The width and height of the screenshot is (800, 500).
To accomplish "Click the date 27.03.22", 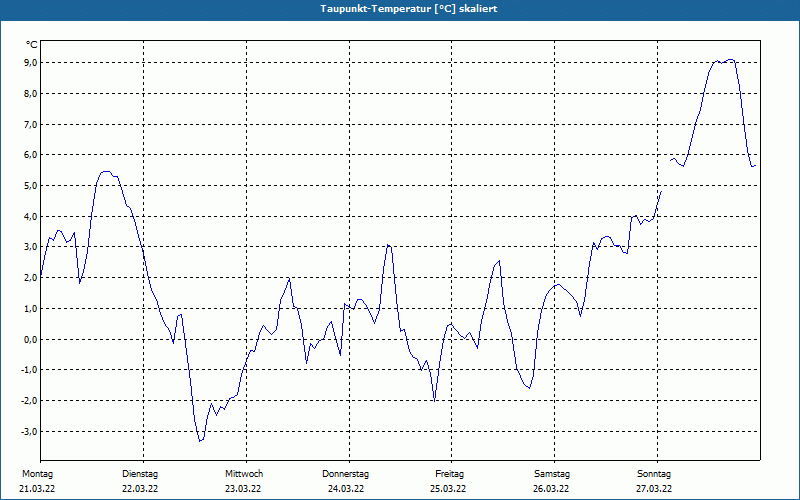I will pyautogui.click(x=654, y=489).
